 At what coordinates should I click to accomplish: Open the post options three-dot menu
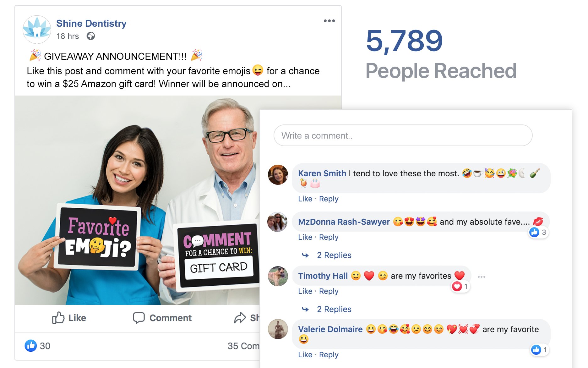tap(329, 21)
